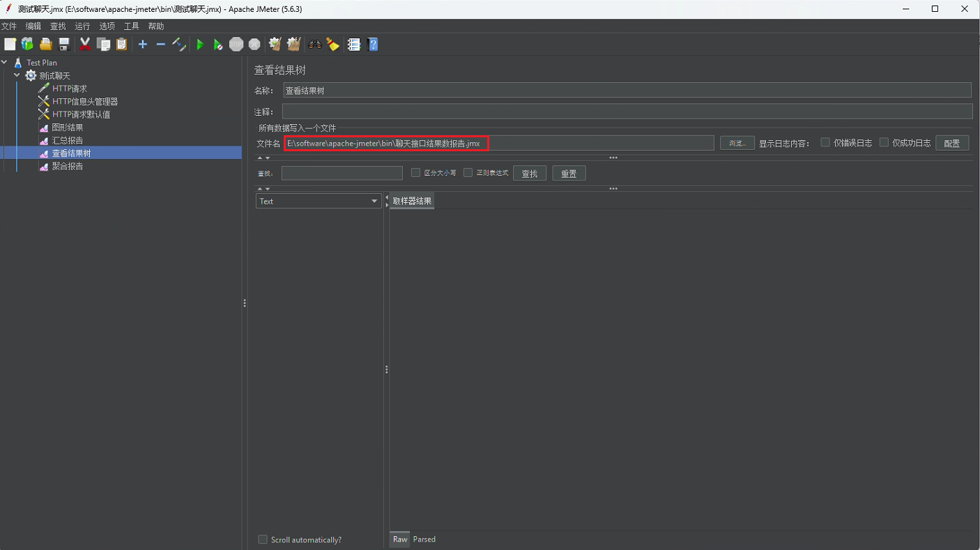The height and width of the screenshot is (550, 980).
Task: Click the Save floppy disk icon
Action: pos(64,45)
